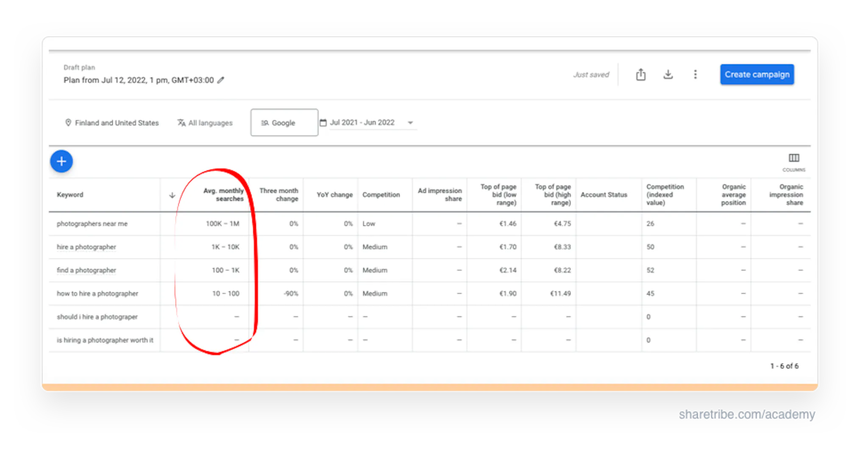Expand the Jul 2021 - Jun 2022 date dropdown
868x464 pixels.
tap(410, 123)
